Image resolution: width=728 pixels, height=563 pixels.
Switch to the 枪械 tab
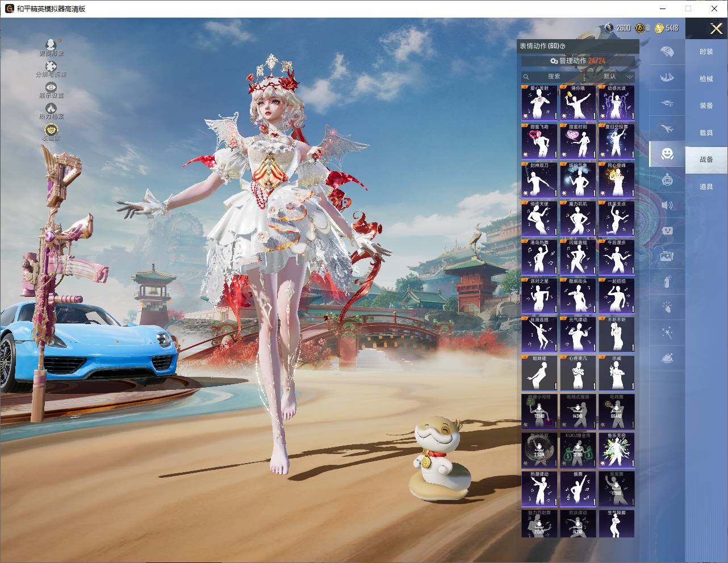tap(706, 79)
